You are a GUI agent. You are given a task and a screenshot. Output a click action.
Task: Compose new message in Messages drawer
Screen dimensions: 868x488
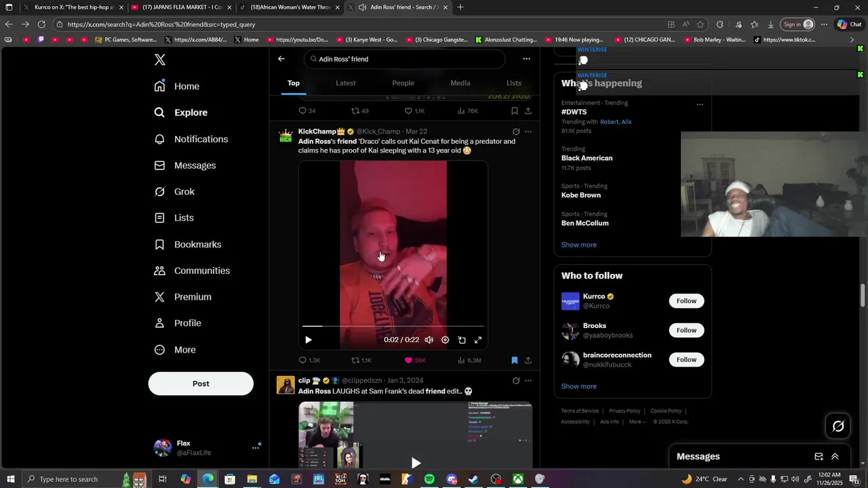pyautogui.click(x=818, y=457)
